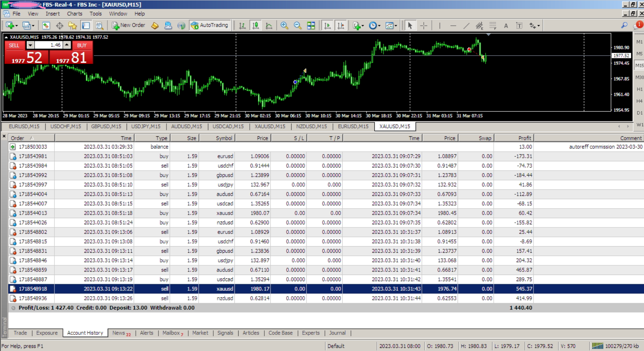
Task: Open the Periods clock dropdown
Action: 374,25
